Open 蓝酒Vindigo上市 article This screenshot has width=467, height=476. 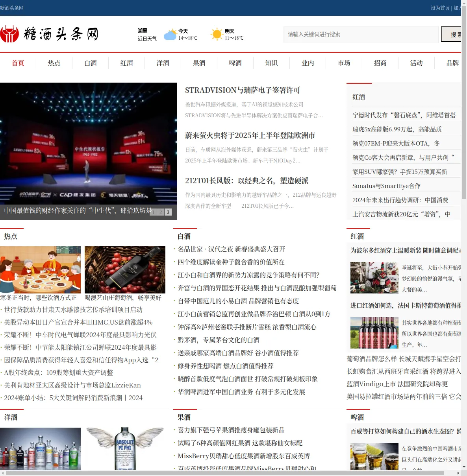[397, 384]
